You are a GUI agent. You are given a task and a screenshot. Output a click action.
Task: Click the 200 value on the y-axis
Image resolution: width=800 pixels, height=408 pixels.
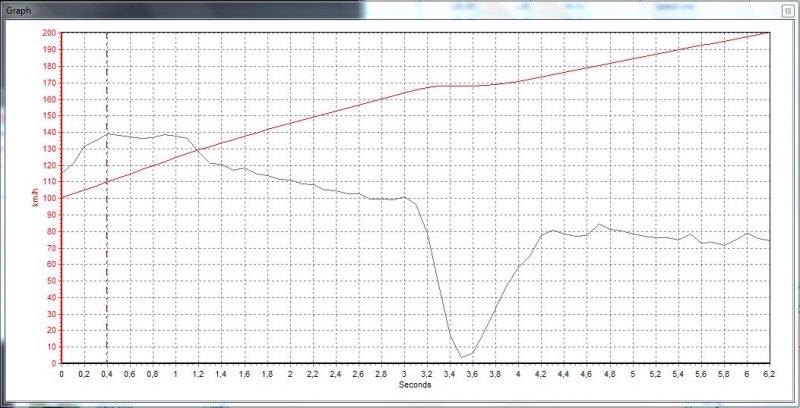tap(49, 33)
